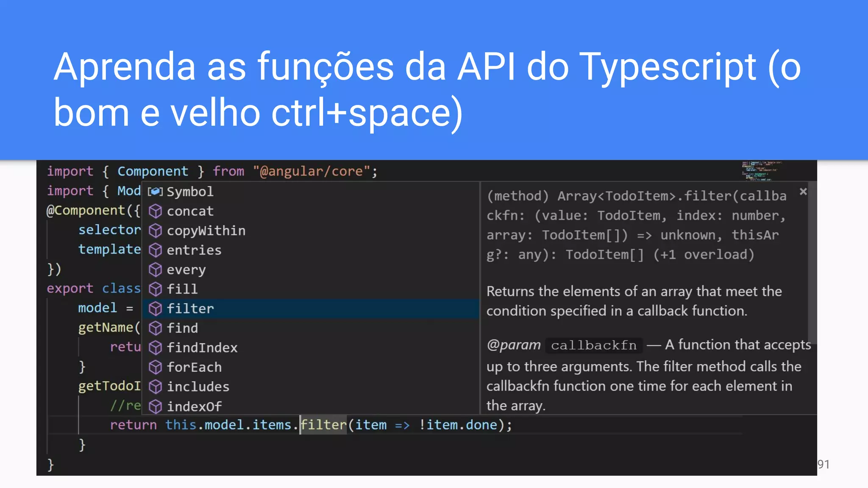Select the highlighted filter suggestion
The width and height of the screenshot is (868, 488).
pos(311,308)
